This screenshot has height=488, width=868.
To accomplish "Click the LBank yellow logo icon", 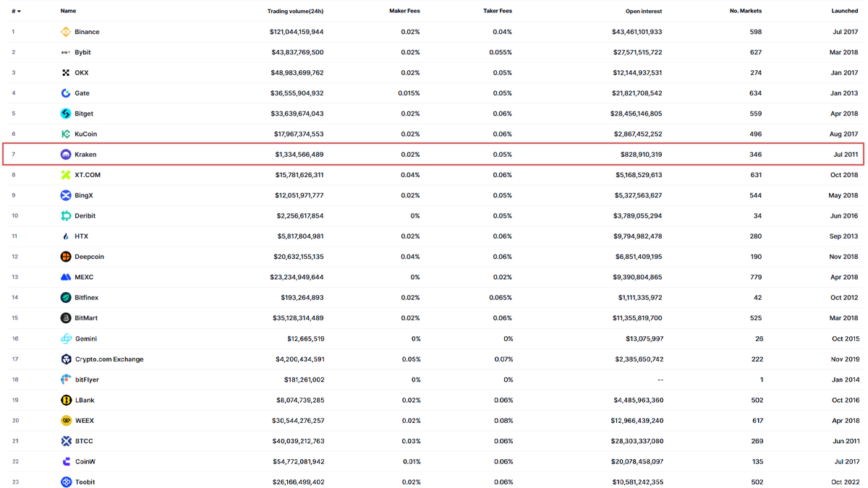I will [66, 400].
